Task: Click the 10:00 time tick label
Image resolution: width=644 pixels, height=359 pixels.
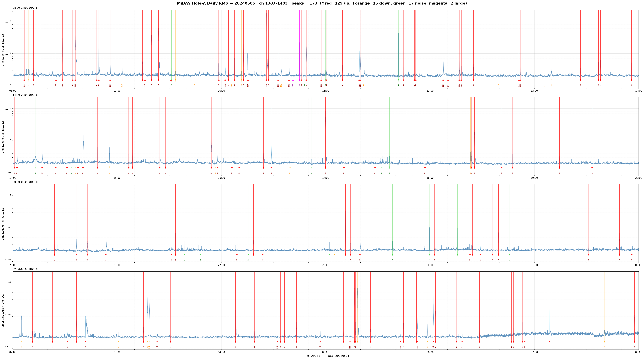Action: tap(221, 91)
